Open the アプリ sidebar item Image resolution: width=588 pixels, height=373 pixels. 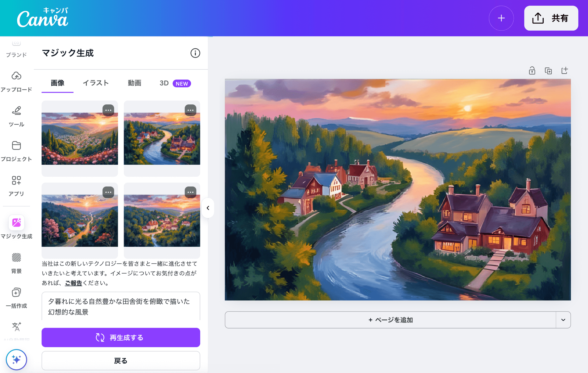point(16,186)
